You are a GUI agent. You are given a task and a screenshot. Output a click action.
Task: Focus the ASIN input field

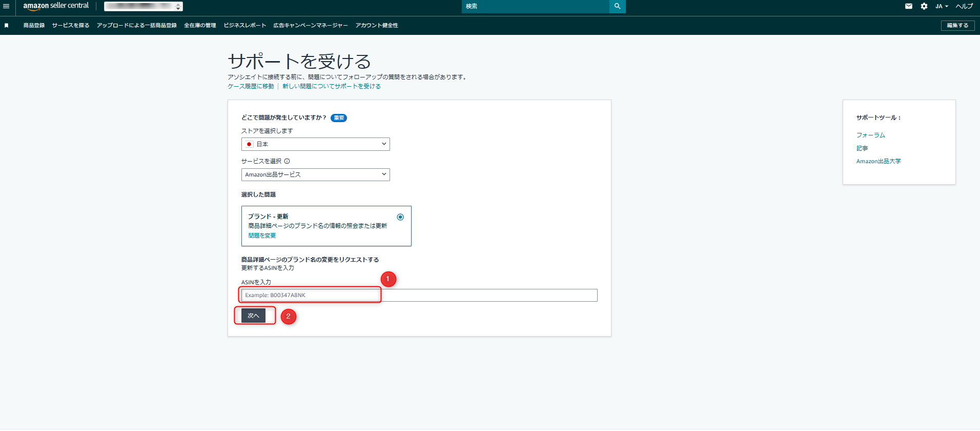click(419, 295)
